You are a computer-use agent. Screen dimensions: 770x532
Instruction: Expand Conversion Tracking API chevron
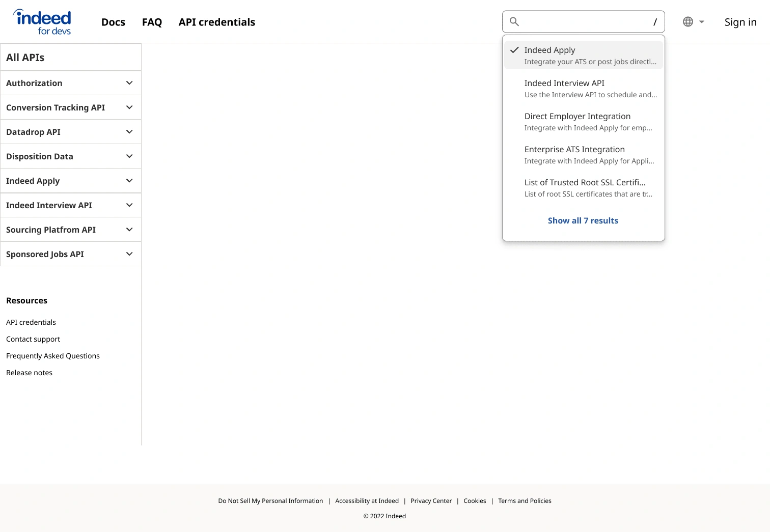coord(129,107)
